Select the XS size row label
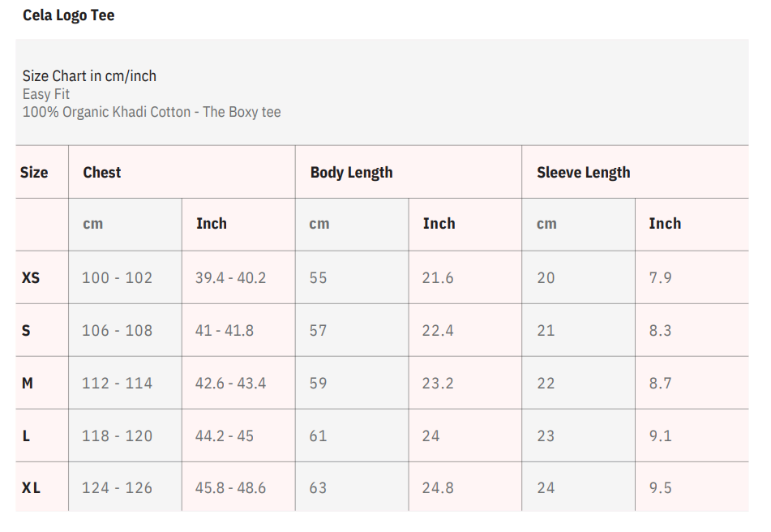The height and width of the screenshot is (532, 771). point(31,277)
